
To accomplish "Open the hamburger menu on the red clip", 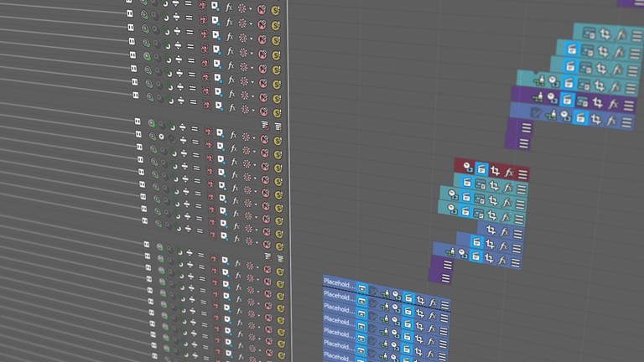I will 522,173.
